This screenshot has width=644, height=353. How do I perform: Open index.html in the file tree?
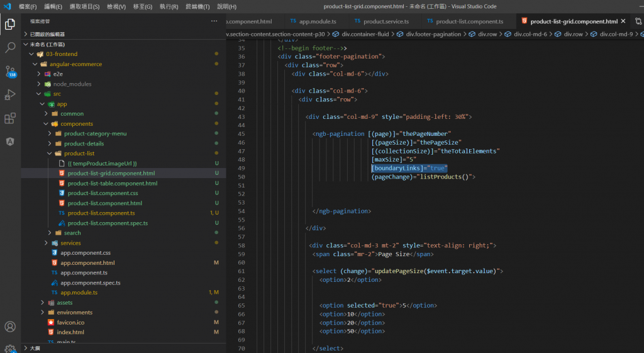pos(70,332)
